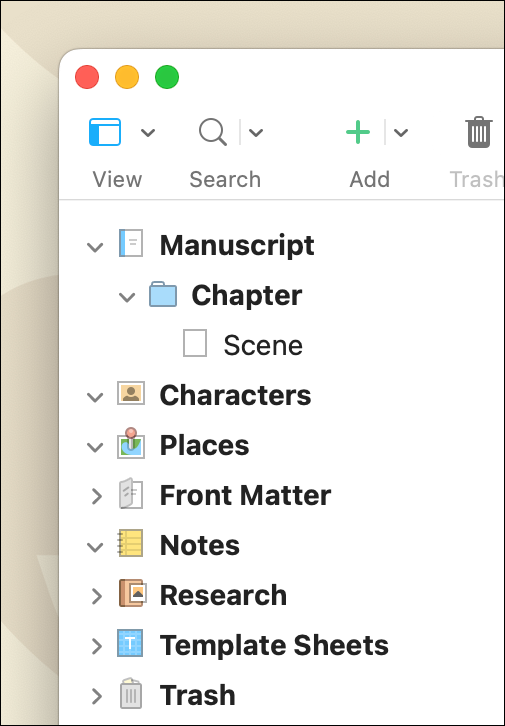The height and width of the screenshot is (726, 505).
Task: Maximize the window with green button
Action: coord(167,77)
